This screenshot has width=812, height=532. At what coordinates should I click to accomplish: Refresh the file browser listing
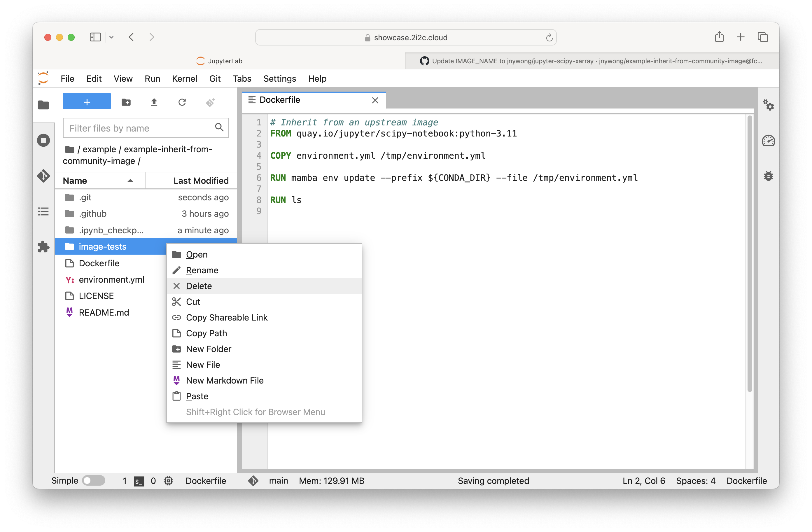[183, 102]
